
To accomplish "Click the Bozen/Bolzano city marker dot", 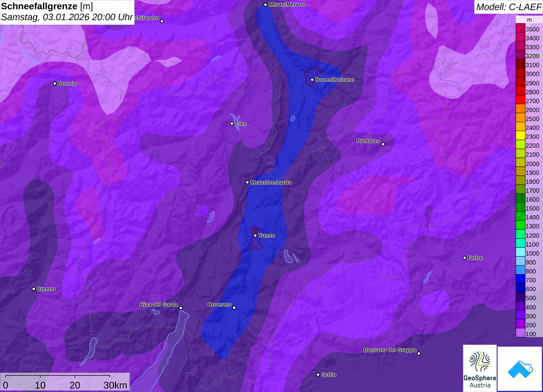I will pos(312,80).
